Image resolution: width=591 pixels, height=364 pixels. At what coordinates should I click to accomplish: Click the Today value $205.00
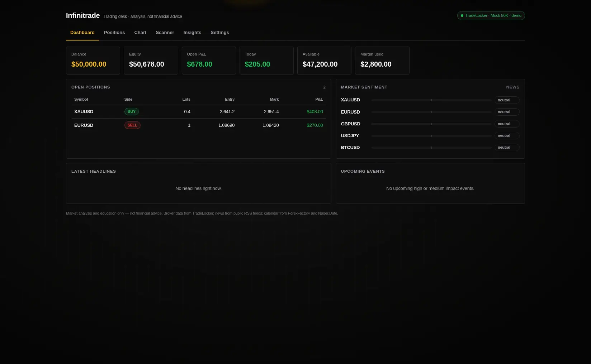pos(257,64)
